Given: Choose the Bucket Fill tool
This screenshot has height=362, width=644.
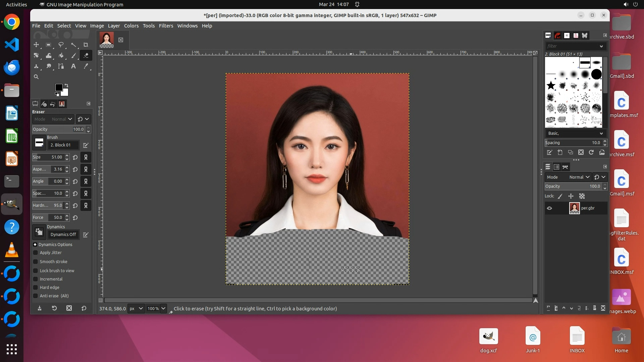Looking at the screenshot, I should point(61,56).
